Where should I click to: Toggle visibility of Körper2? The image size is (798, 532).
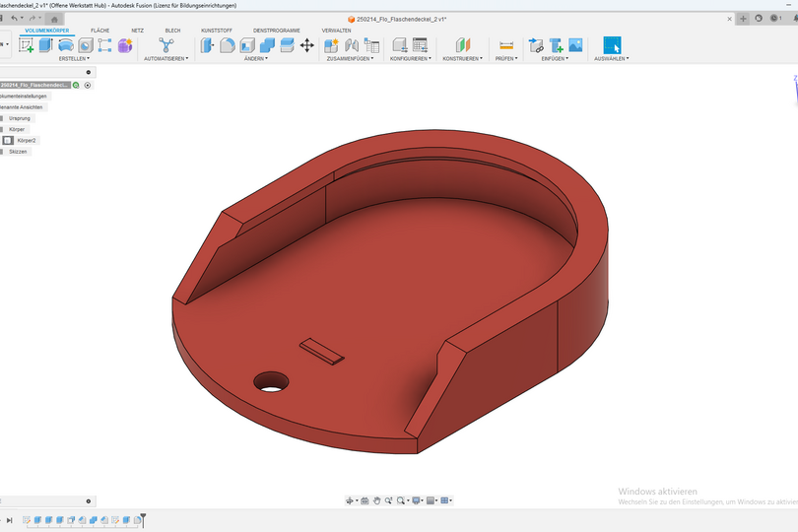click(8, 141)
